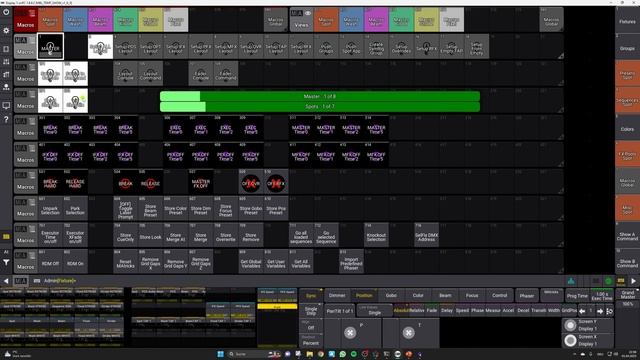Click the RDM Off macro
The height and width of the screenshot is (360, 640).
point(50,263)
